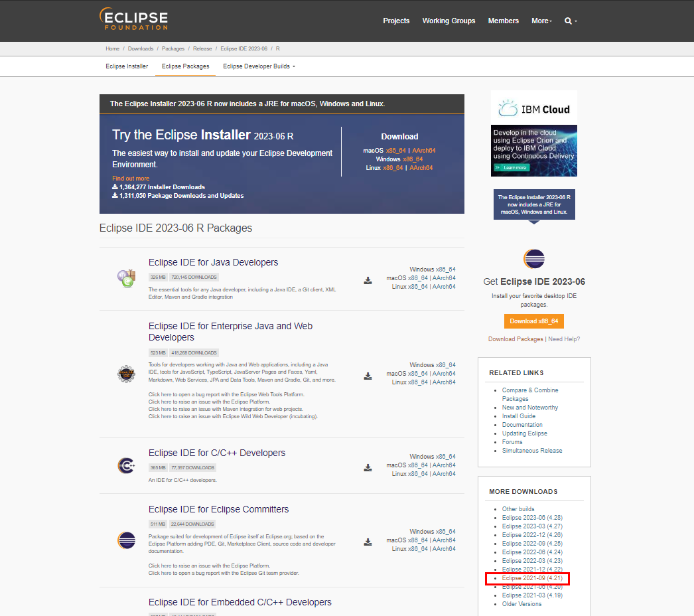Switch to Eclipse Packages tab
Viewport: 694px width, 616px height.
[x=186, y=66]
